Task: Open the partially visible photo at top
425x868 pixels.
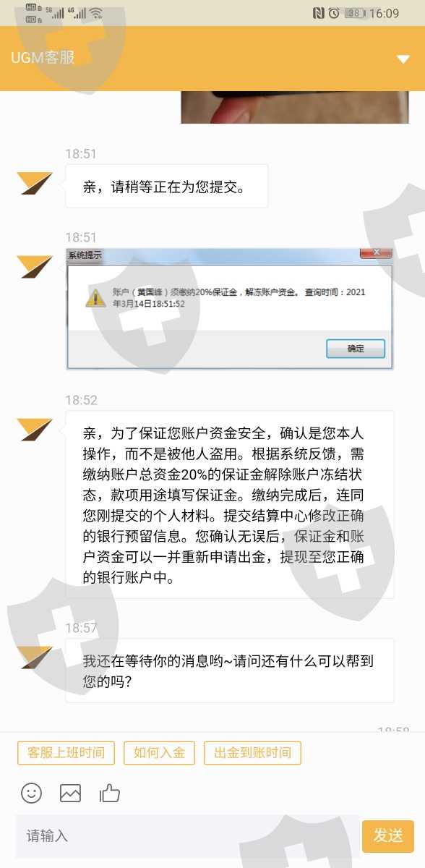Action: click(x=295, y=107)
